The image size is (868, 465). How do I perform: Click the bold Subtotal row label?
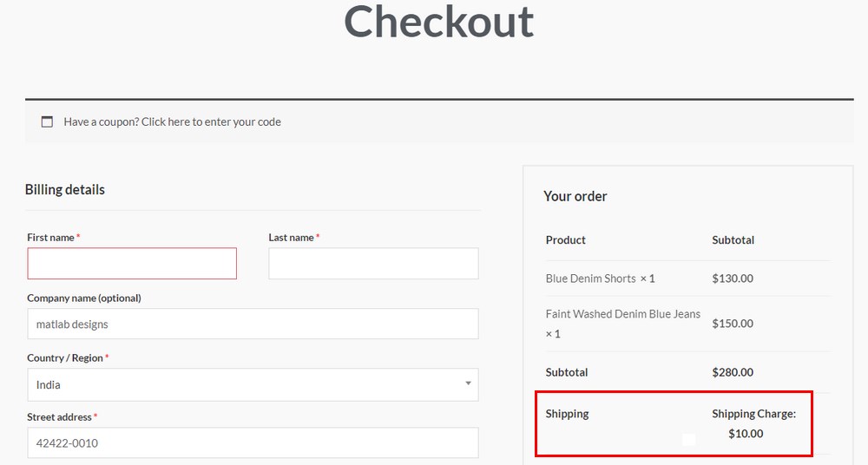click(566, 372)
